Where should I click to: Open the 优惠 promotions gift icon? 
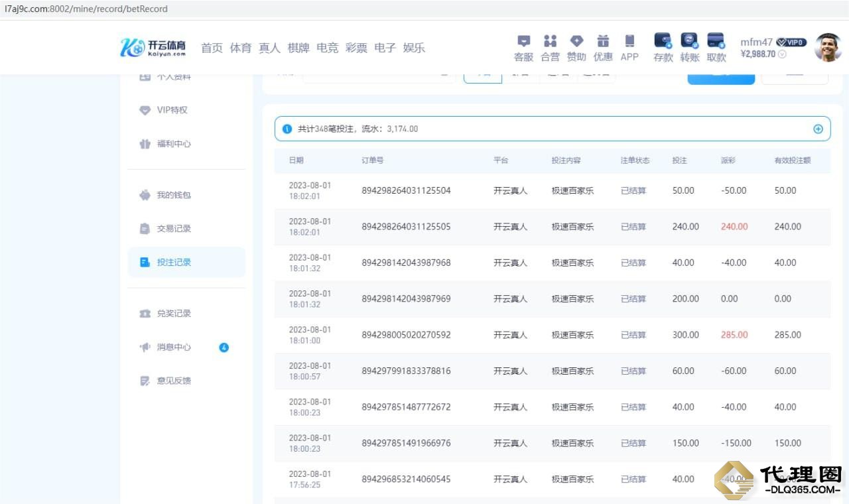coord(603,41)
